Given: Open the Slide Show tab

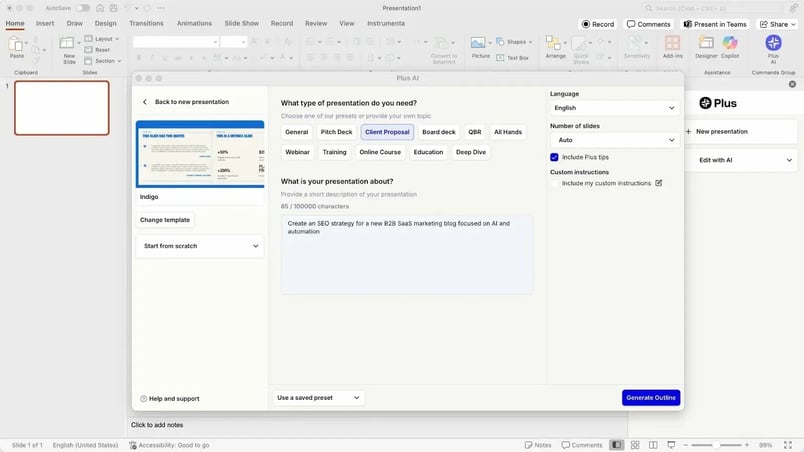Looking at the screenshot, I should 242,24.
